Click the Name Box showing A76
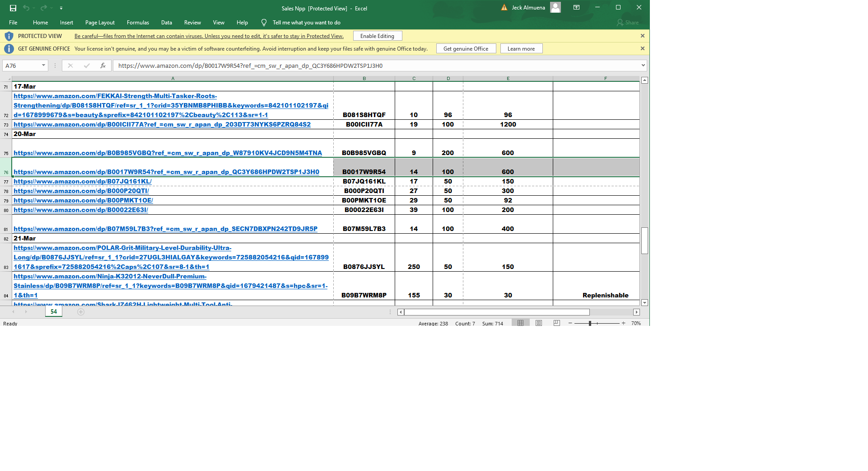 point(21,66)
